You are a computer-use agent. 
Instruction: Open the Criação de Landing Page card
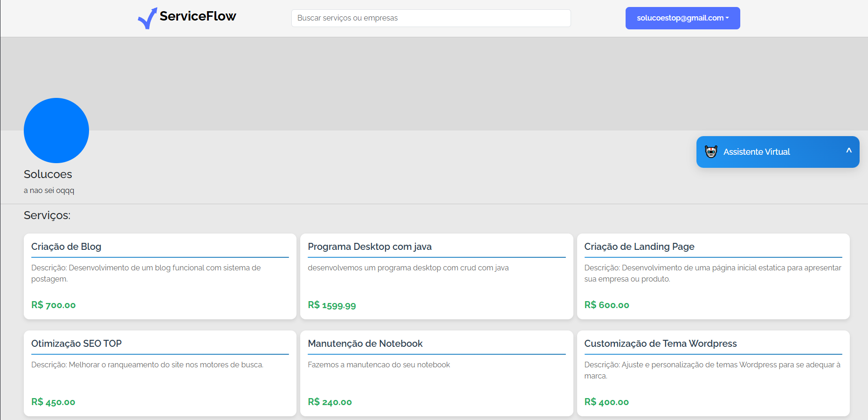[x=713, y=276]
